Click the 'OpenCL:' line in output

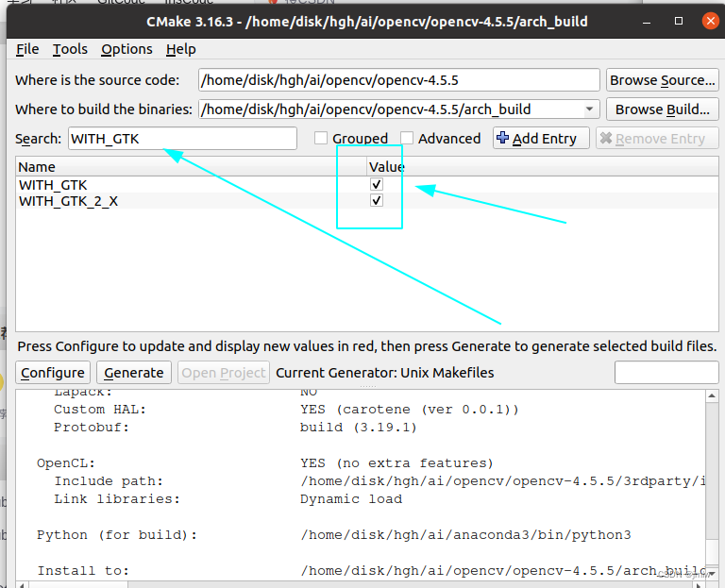tap(66, 463)
